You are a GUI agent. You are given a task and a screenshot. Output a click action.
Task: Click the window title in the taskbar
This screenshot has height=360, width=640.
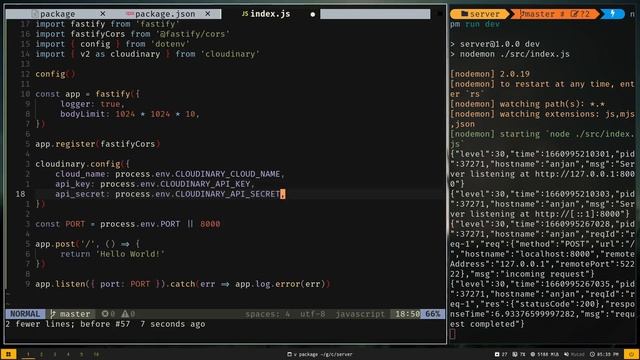pos(320,354)
